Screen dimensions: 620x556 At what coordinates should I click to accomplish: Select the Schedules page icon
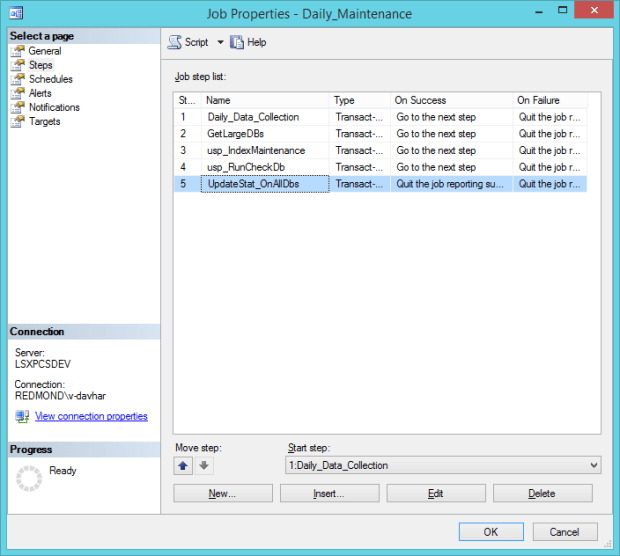18,79
